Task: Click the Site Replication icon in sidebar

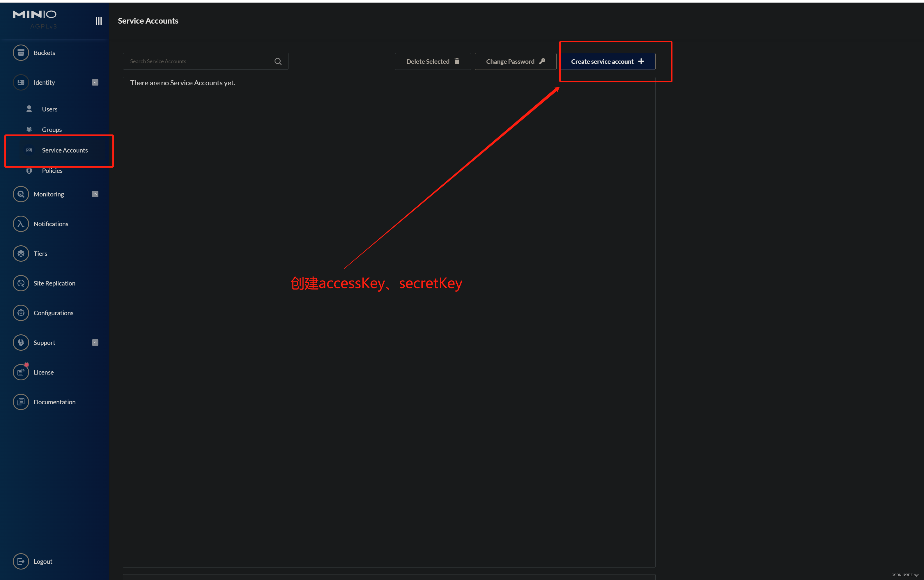Action: [21, 283]
